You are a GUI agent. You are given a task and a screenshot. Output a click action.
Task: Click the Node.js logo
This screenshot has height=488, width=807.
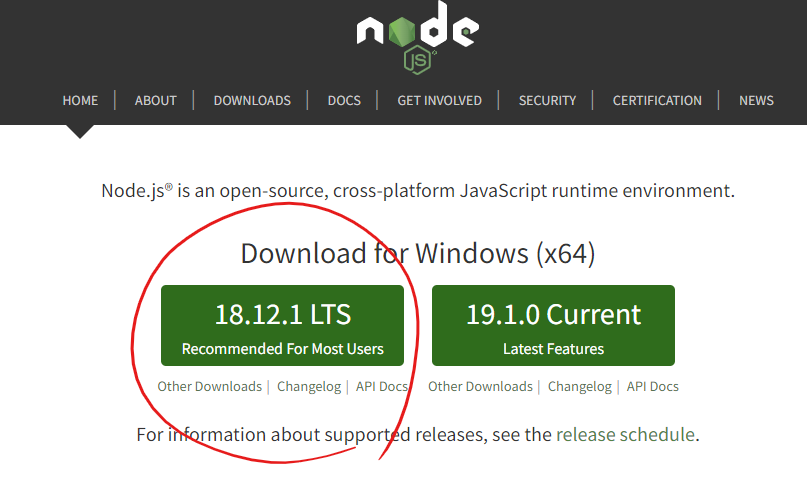418,37
